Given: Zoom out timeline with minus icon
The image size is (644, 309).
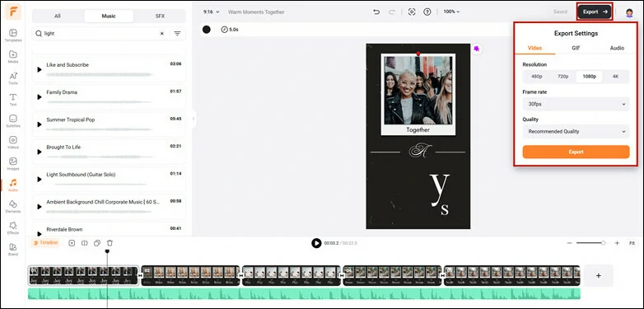Looking at the screenshot, I should point(569,243).
